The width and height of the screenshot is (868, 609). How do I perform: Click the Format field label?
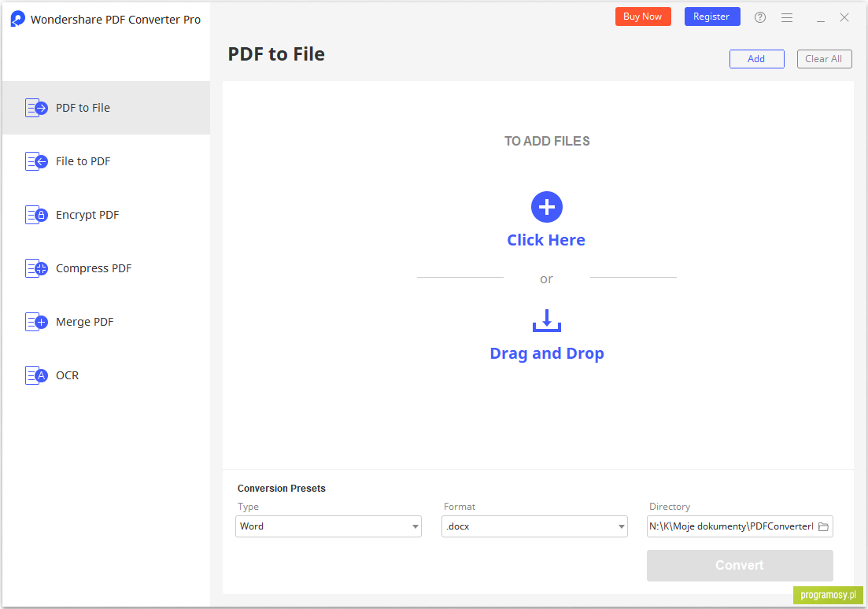[460, 507]
